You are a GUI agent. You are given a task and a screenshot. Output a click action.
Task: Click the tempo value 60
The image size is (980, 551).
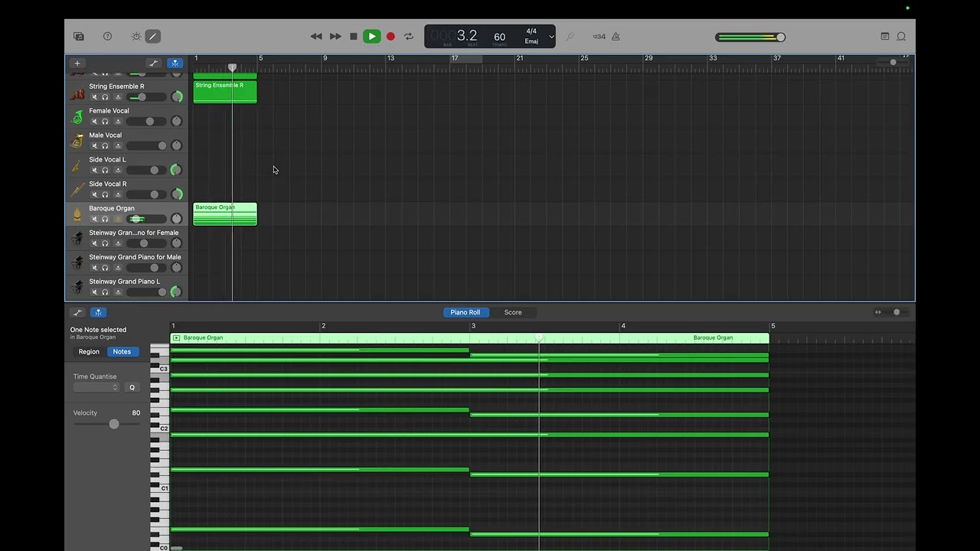click(x=499, y=37)
